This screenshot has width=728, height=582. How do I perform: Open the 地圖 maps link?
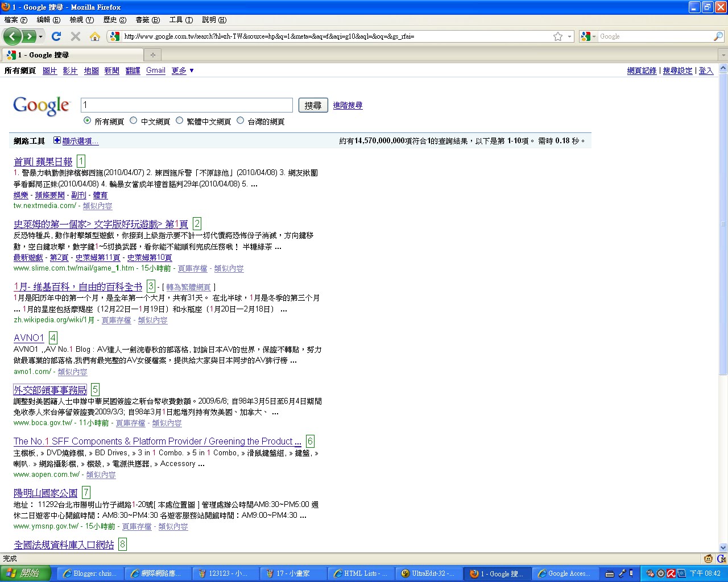(92, 70)
